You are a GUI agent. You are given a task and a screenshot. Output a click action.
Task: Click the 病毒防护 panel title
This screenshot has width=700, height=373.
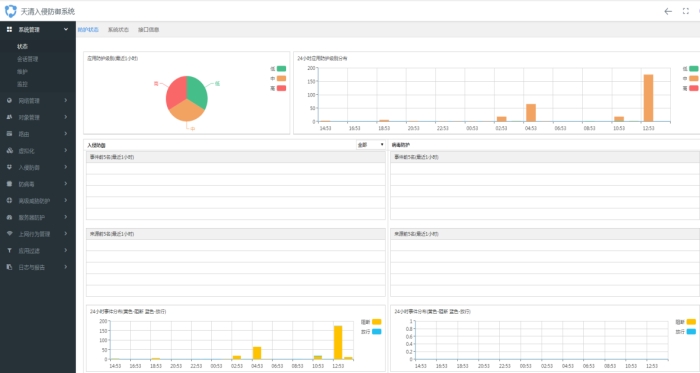pos(401,145)
